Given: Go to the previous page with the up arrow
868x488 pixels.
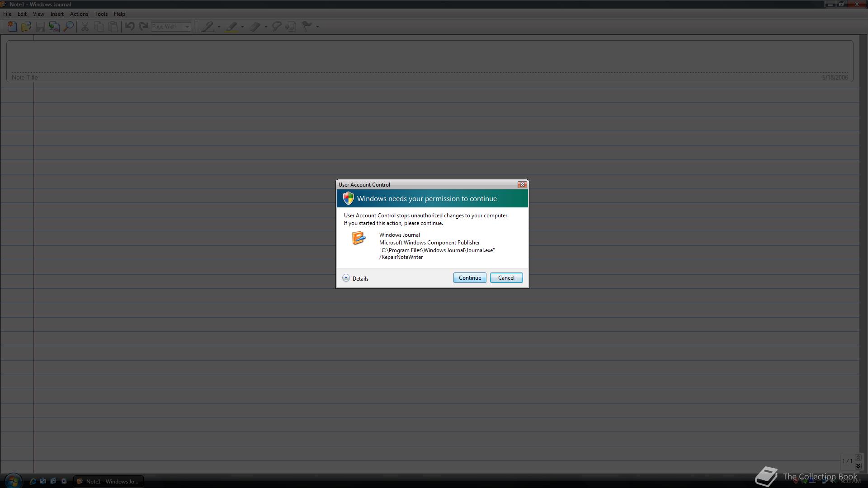Looking at the screenshot, I should pyautogui.click(x=858, y=458).
